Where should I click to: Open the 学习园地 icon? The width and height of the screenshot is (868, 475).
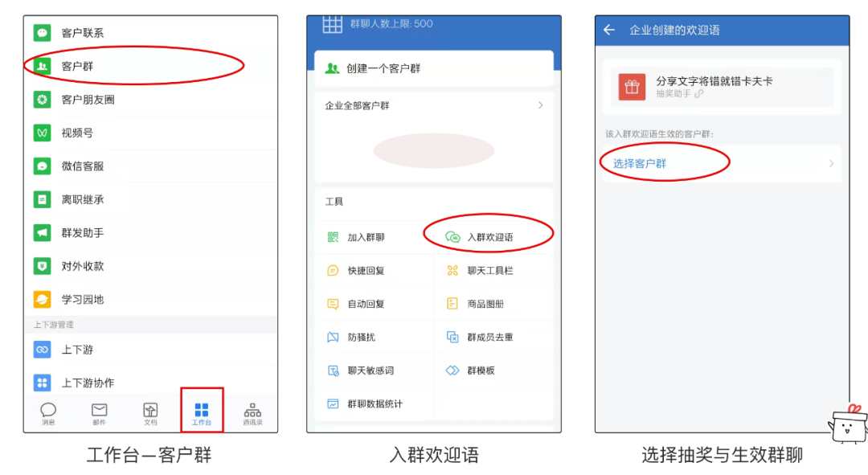click(x=42, y=299)
